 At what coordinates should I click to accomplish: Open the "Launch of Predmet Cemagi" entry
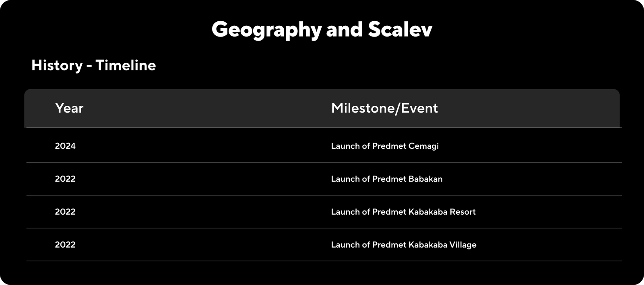(384, 146)
